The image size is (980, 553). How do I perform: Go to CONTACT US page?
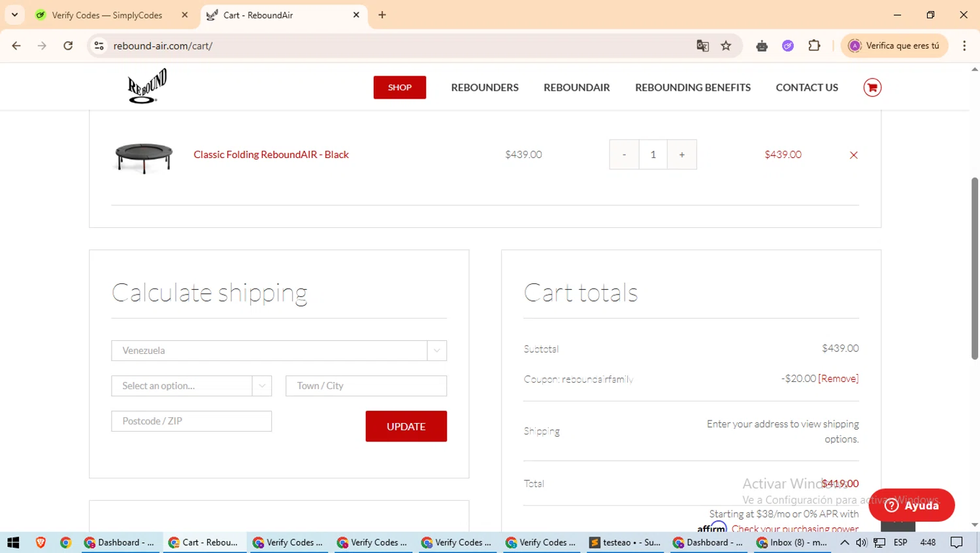(x=807, y=87)
